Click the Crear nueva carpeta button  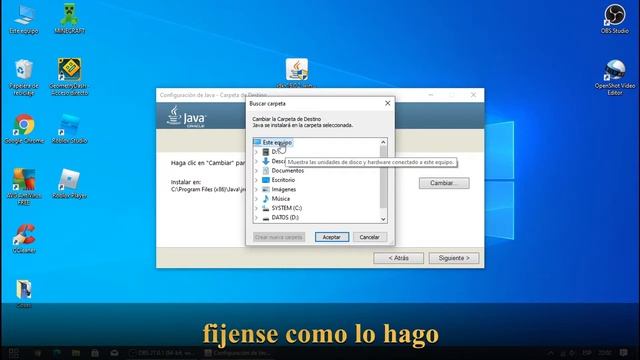(279, 237)
